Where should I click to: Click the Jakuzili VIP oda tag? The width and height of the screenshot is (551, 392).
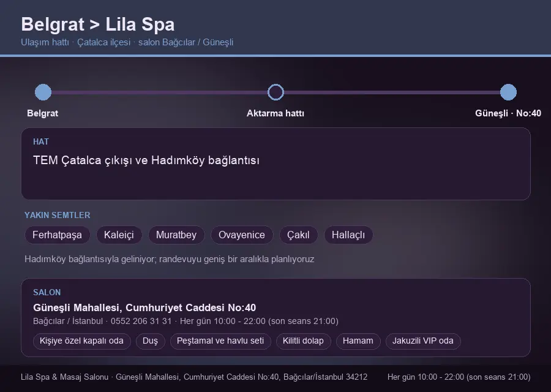coord(423,341)
